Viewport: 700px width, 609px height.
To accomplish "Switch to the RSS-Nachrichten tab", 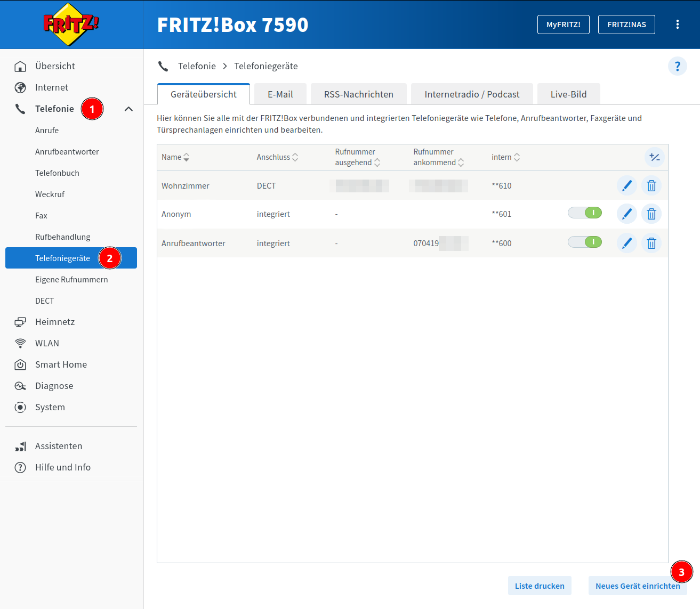I will [358, 94].
